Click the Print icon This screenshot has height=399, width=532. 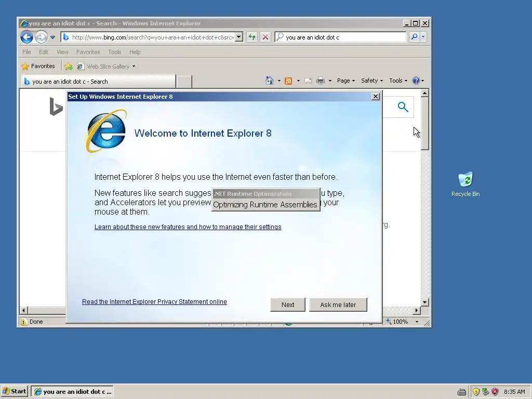tap(320, 81)
